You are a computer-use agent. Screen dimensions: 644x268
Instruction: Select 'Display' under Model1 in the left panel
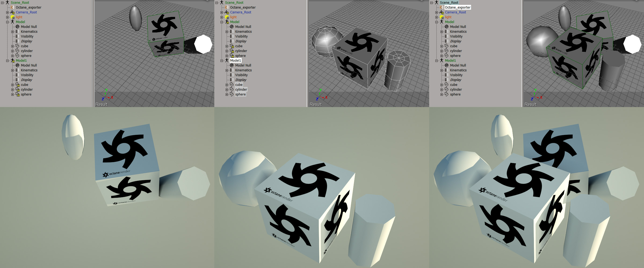[27, 80]
